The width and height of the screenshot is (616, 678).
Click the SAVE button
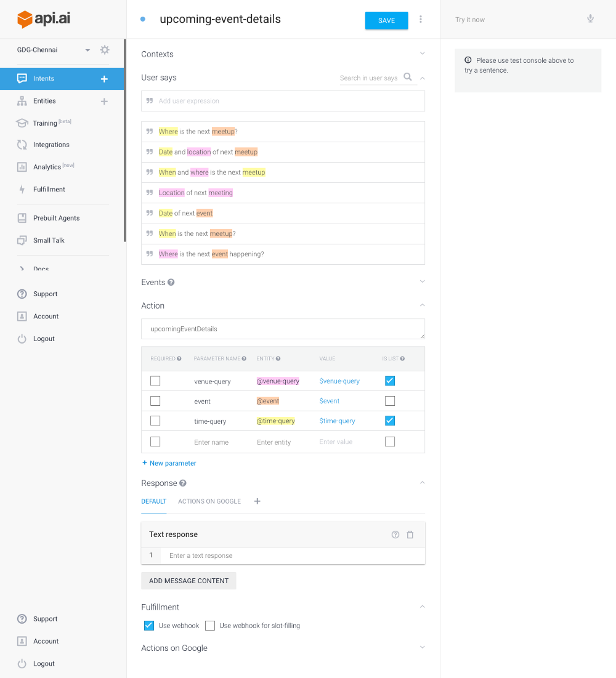pyautogui.click(x=386, y=20)
